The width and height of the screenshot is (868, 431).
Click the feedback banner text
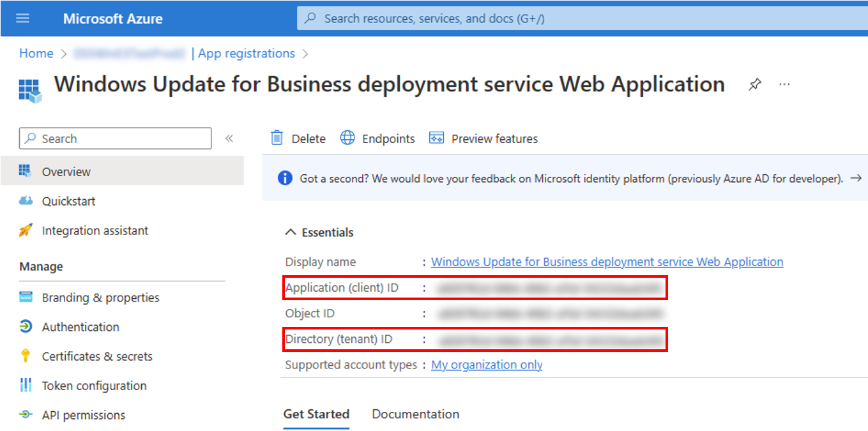[572, 179]
